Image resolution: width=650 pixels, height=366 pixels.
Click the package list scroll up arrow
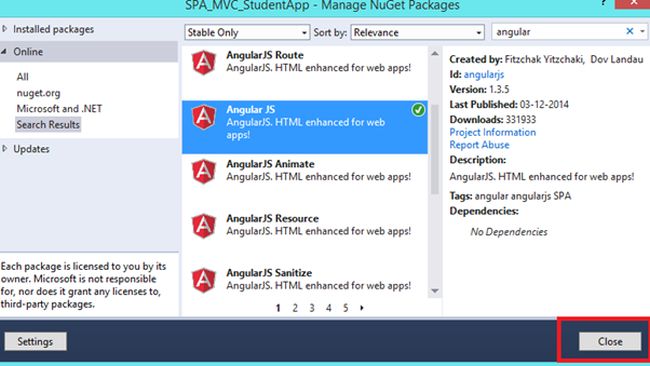coord(434,53)
